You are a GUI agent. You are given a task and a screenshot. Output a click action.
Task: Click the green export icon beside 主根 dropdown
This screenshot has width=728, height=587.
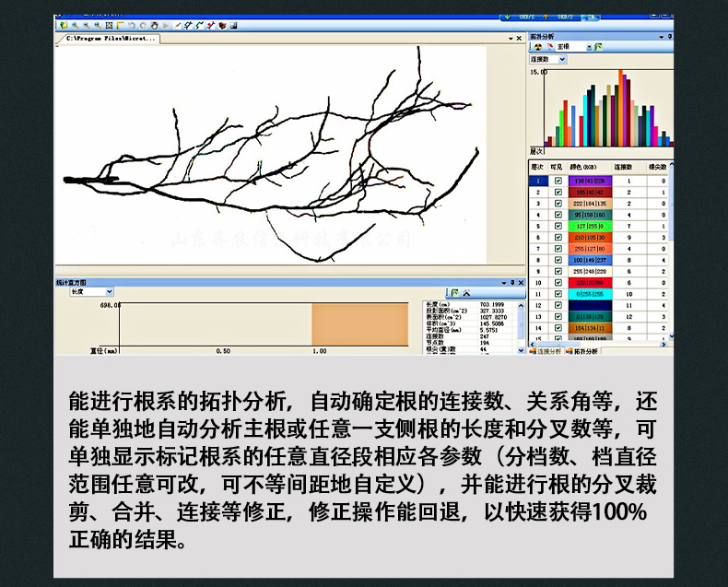point(598,46)
